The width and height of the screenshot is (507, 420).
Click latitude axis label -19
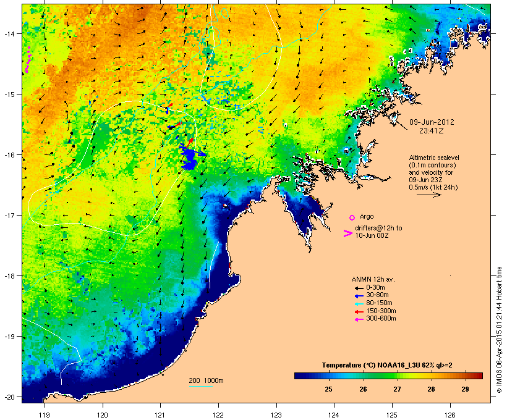click(x=9, y=337)
